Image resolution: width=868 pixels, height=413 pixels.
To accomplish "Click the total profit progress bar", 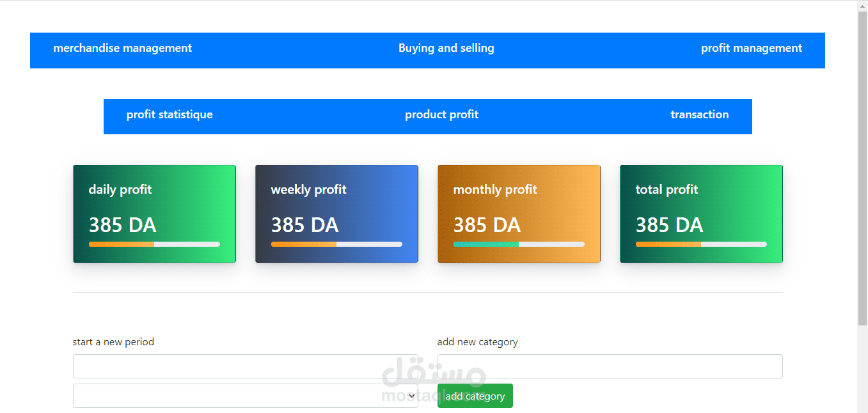I will [x=701, y=244].
